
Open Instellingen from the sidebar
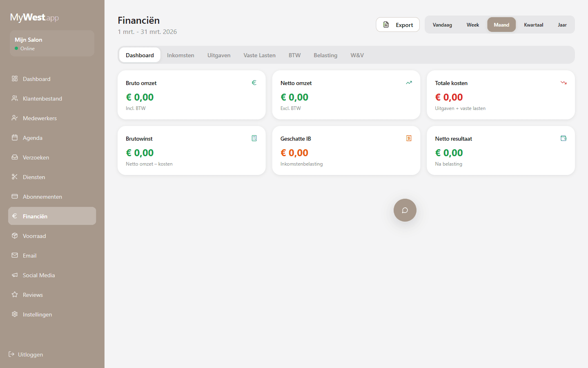coord(37,314)
